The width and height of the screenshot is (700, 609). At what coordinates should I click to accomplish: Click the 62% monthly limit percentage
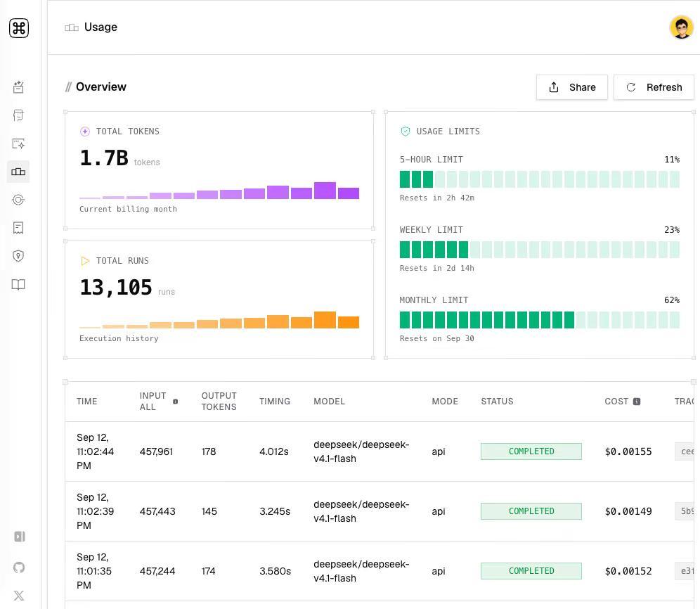click(671, 300)
